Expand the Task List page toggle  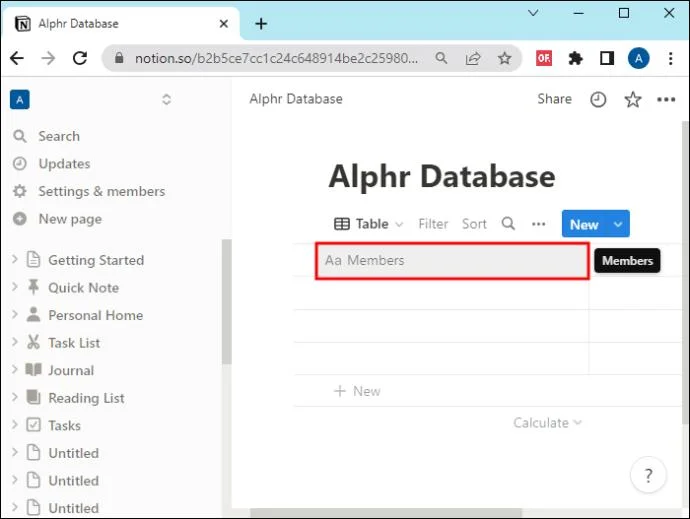point(15,342)
